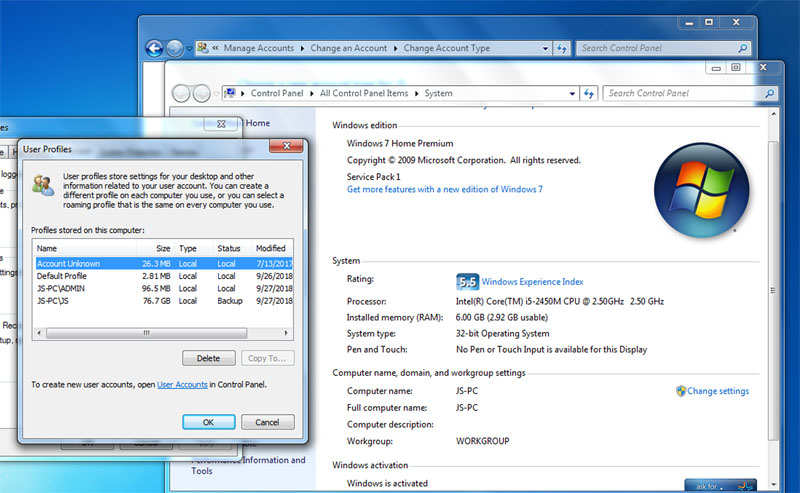
Task: Click All Control Panel Items breadcrumb
Action: (364, 93)
